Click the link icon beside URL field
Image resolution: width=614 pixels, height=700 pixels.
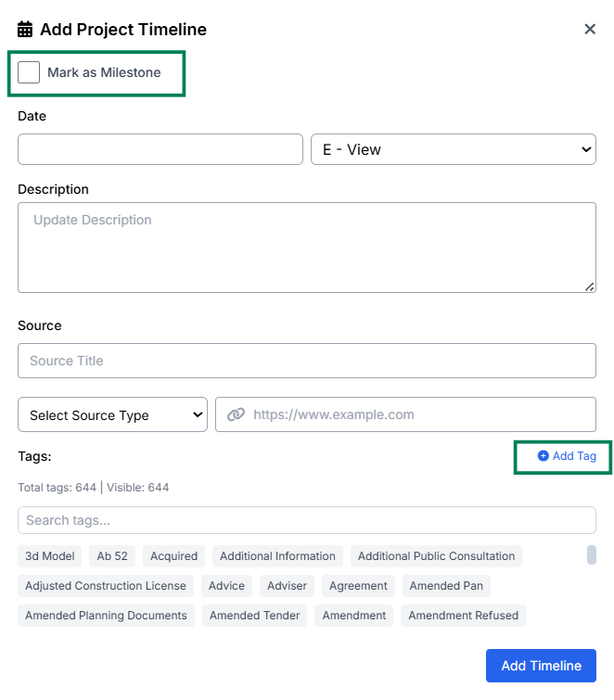pyautogui.click(x=236, y=414)
